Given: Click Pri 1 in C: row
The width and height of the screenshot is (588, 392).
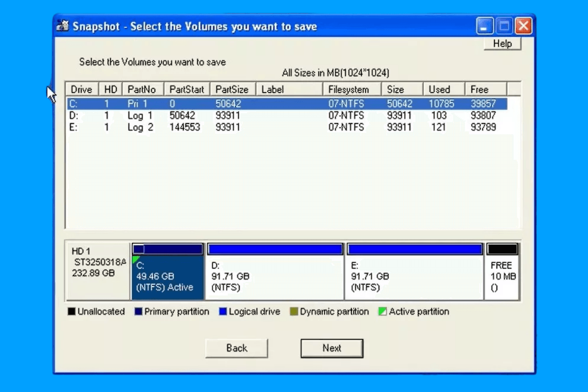Looking at the screenshot, I should (x=138, y=104).
